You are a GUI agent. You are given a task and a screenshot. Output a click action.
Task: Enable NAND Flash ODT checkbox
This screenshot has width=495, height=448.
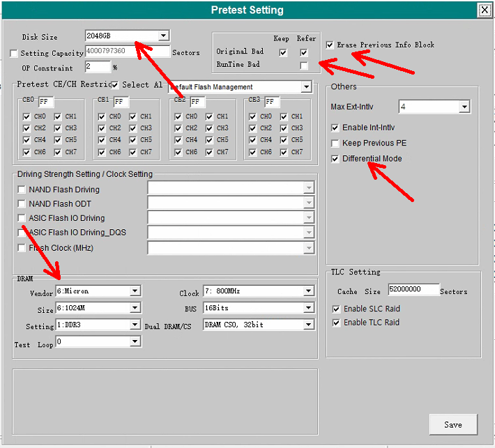(x=22, y=204)
